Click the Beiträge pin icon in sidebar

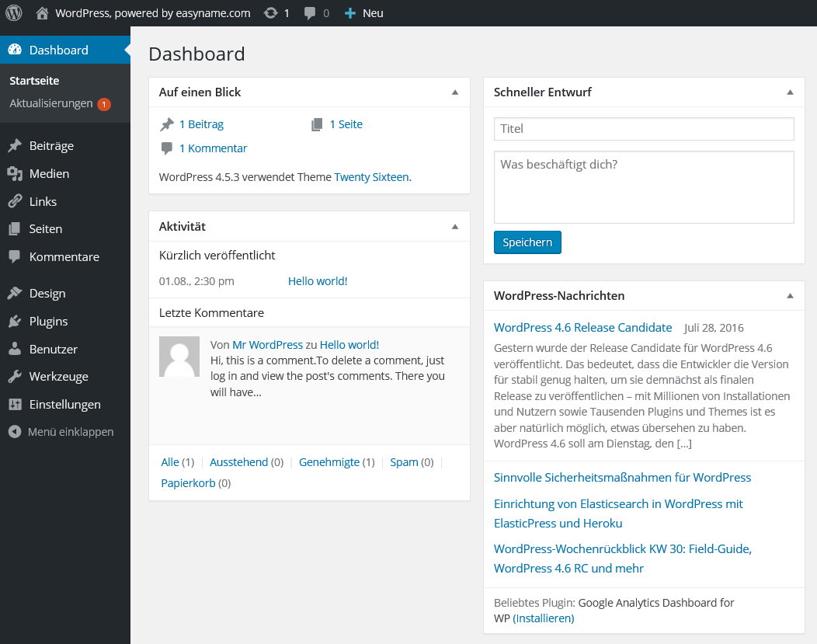click(15, 145)
